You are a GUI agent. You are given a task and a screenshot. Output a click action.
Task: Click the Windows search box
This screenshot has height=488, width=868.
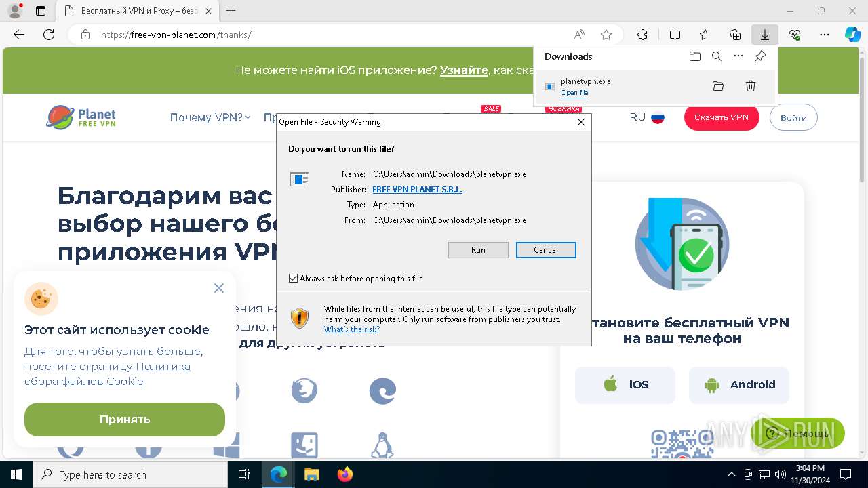(x=130, y=474)
